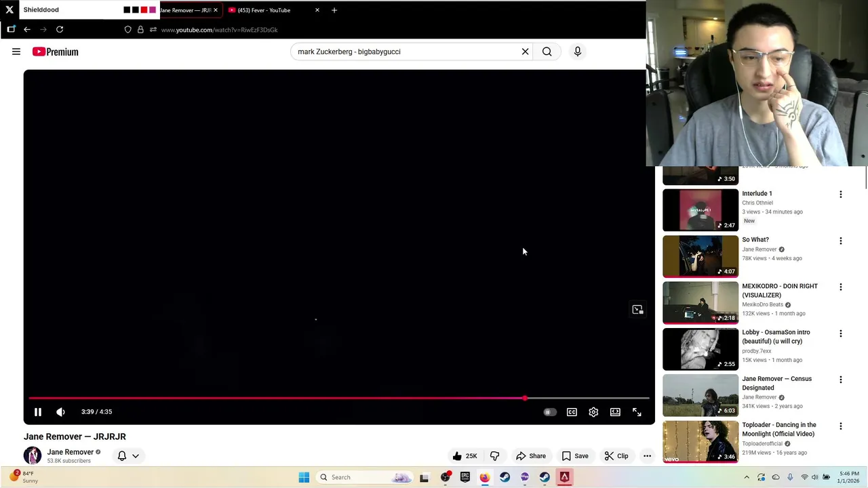Viewport: 868px width, 488px height.
Task: Share the video via Share button
Action: pos(530,456)
